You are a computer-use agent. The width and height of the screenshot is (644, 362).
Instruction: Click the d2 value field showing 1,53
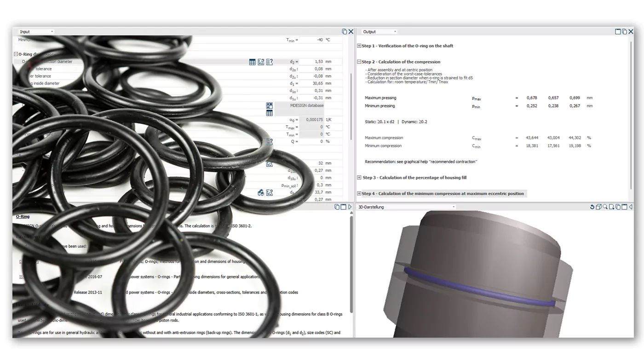(312, 62)
